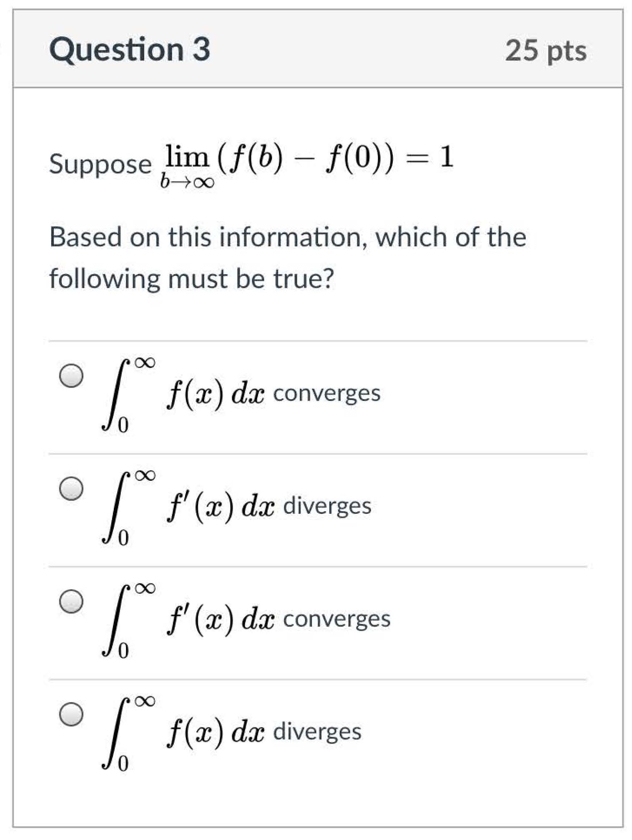Click the "Based on this information" prompt line
This screenshot has width=632, height=840.
click(288, 237)
